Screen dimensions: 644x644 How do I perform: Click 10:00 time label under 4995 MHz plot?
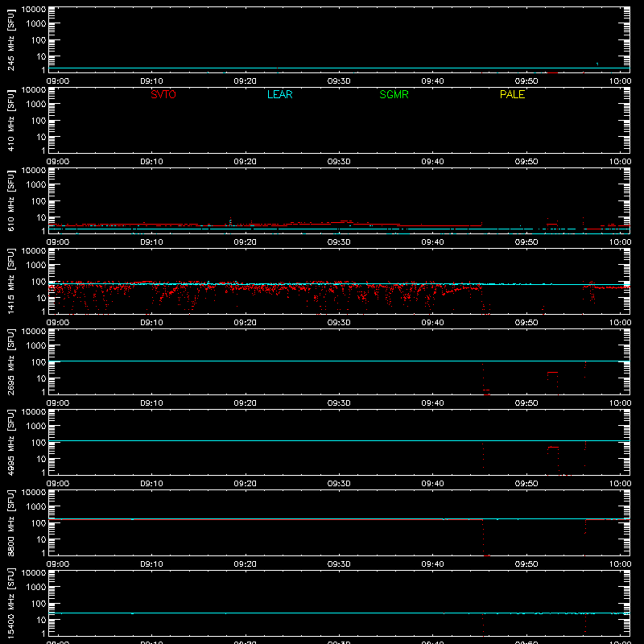coord(620,484)
